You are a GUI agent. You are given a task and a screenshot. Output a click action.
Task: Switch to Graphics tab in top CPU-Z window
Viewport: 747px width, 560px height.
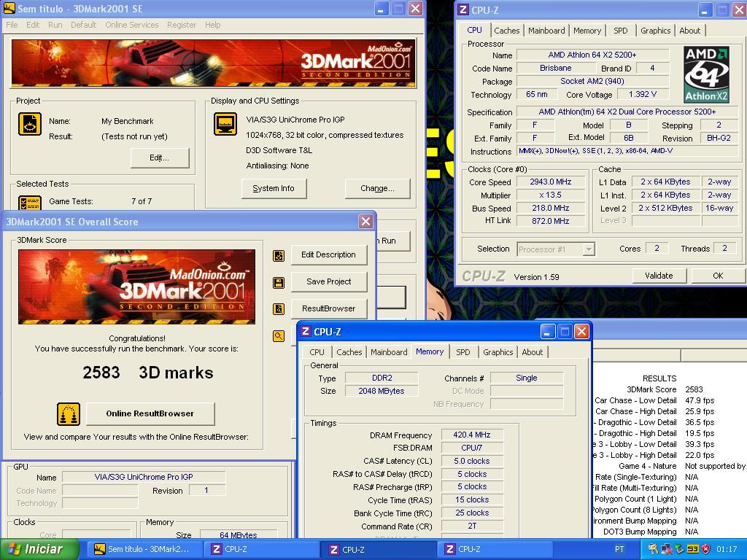click(656, 31)
